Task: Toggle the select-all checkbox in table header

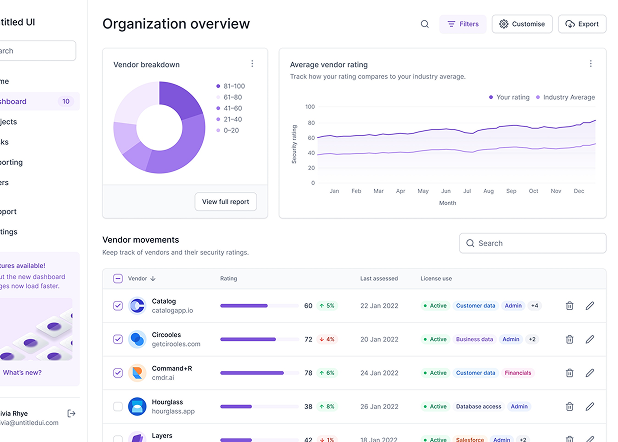Action: tap(118, 279)
